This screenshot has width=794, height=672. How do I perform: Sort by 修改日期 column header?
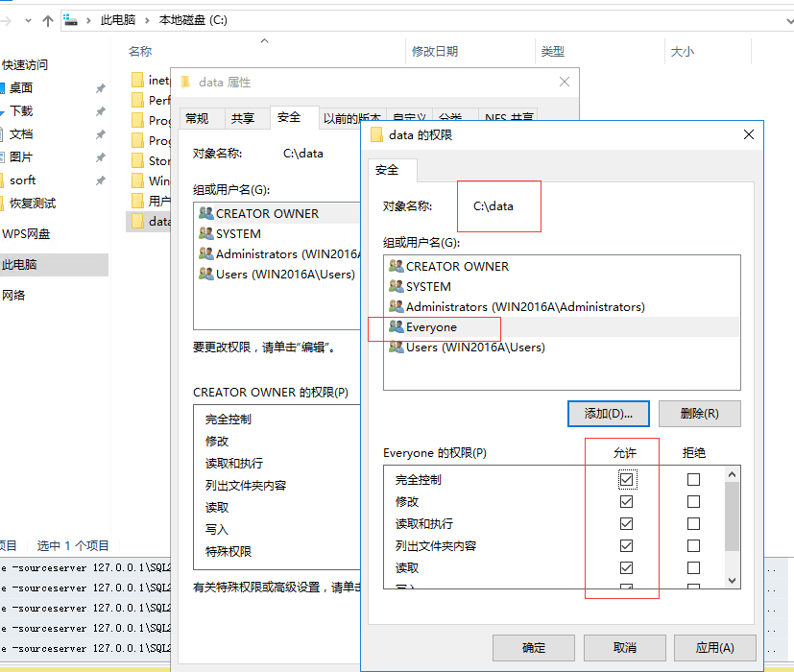coord(435,51)
